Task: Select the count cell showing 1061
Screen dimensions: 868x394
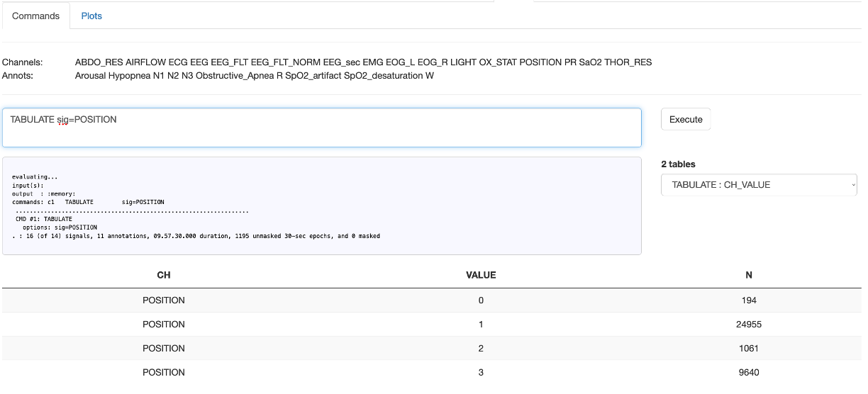Action: pos(749,349)
